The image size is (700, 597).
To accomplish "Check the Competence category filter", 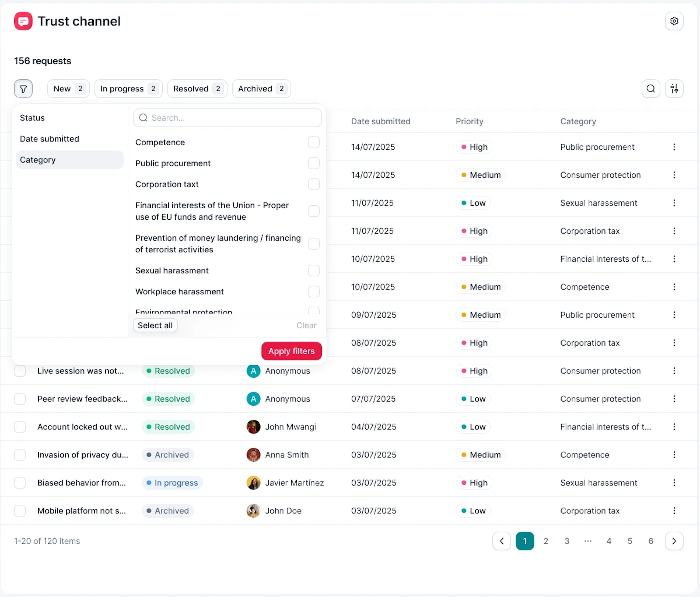I will (x=314, y=142).
